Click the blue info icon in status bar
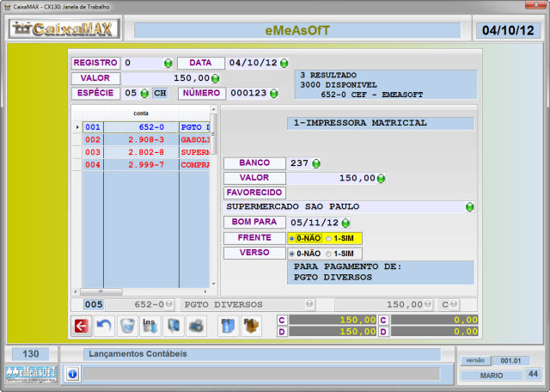Screen dimensions: 550x392 pyautogui.click(x=73, y=374)
